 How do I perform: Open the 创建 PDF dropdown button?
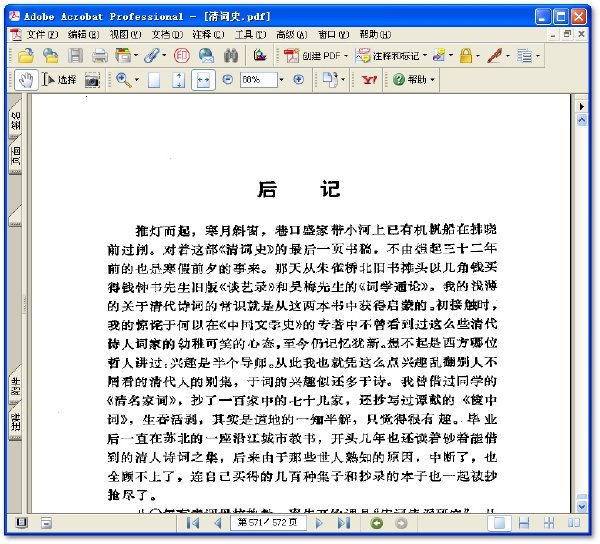[x=316, y=56]
